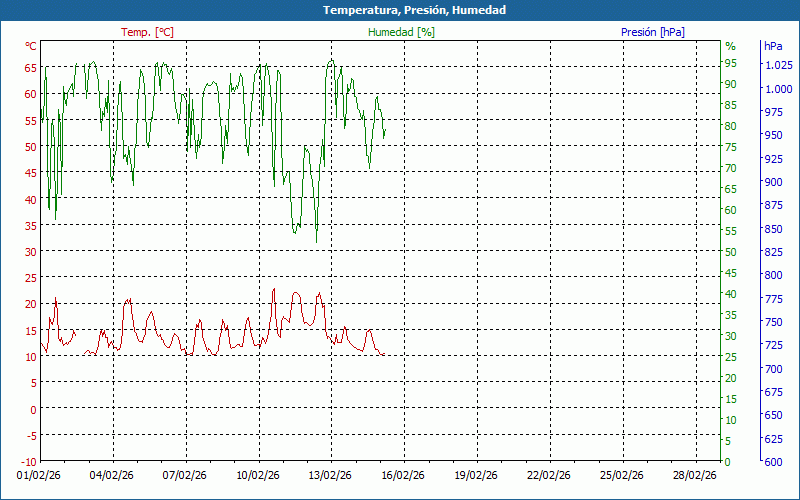Image resolution: width=800 pixels, height=500 pixels.
Task: Select the green "Humedad [%]" legend label
Action: pyautogui.click(x=401, y=32)
